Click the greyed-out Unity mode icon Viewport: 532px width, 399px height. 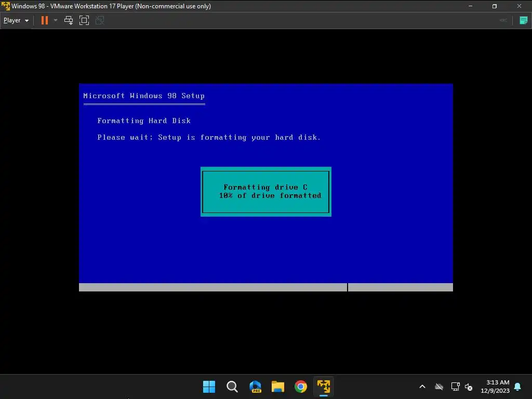click(x=100, y=20)
